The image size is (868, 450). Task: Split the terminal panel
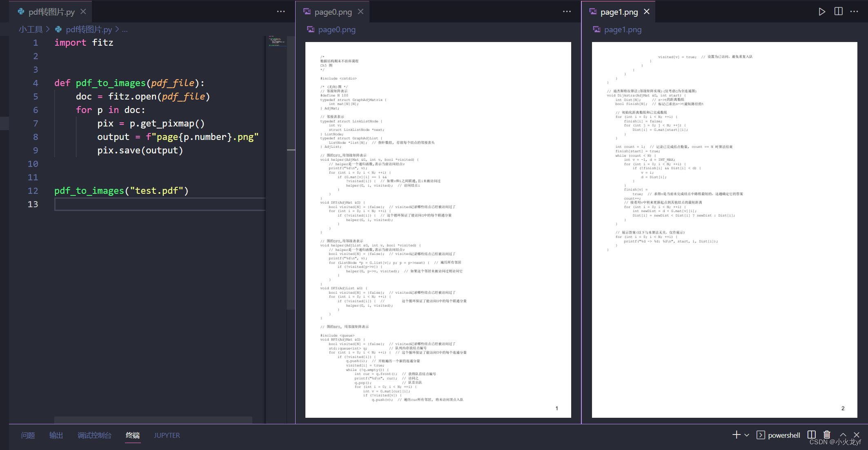pos(812,435)
